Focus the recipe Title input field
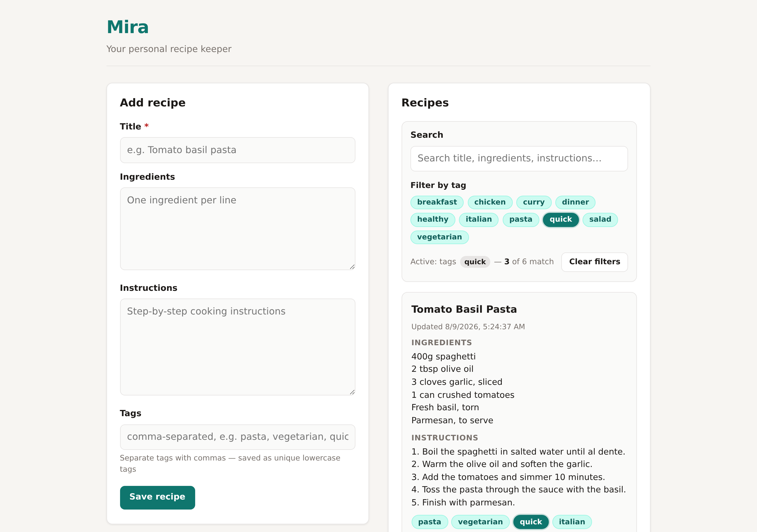 click(237, 150)
